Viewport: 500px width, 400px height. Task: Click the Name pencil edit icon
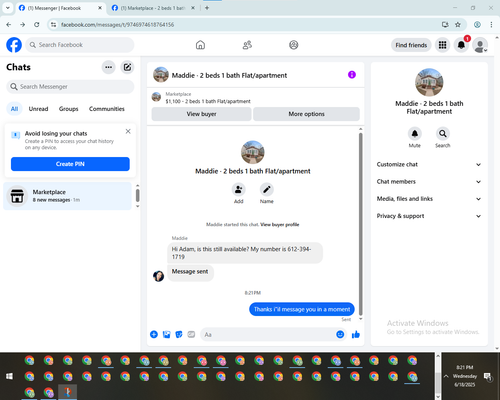(267, 189)
